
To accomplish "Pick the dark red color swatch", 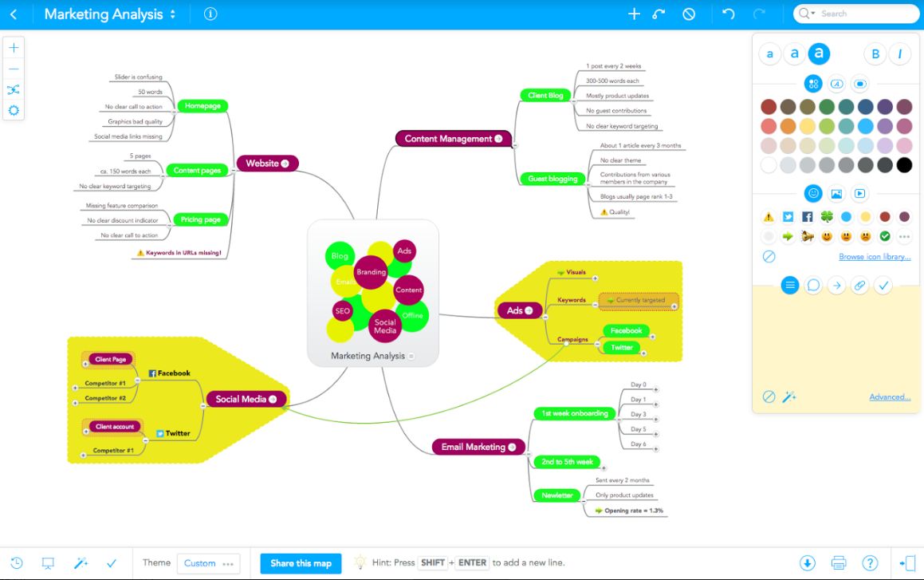I will coord(769,107).
